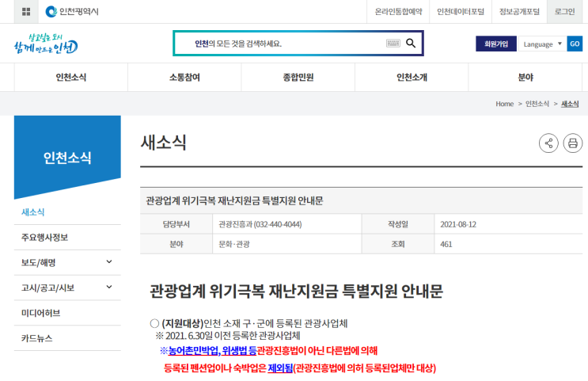Expand the 고시/공고/시보 chevron
The image size is (588, 381).
tap(109, 288)
